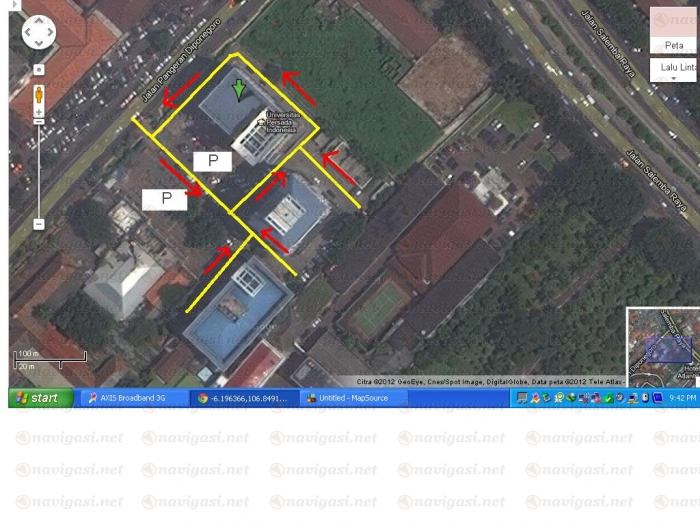
Task: Click the my-location button above pegman
Action: (39, 70)
